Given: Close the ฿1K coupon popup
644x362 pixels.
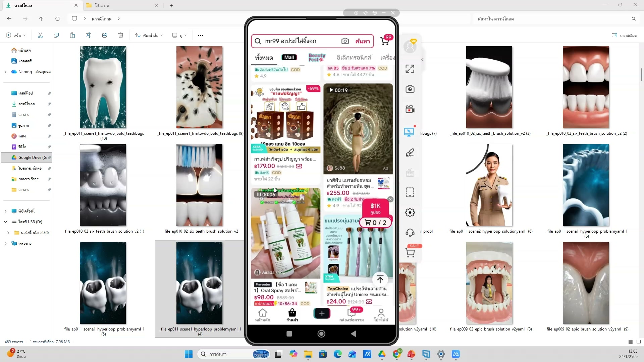Looking at the screenshot, I should point(390,199).
